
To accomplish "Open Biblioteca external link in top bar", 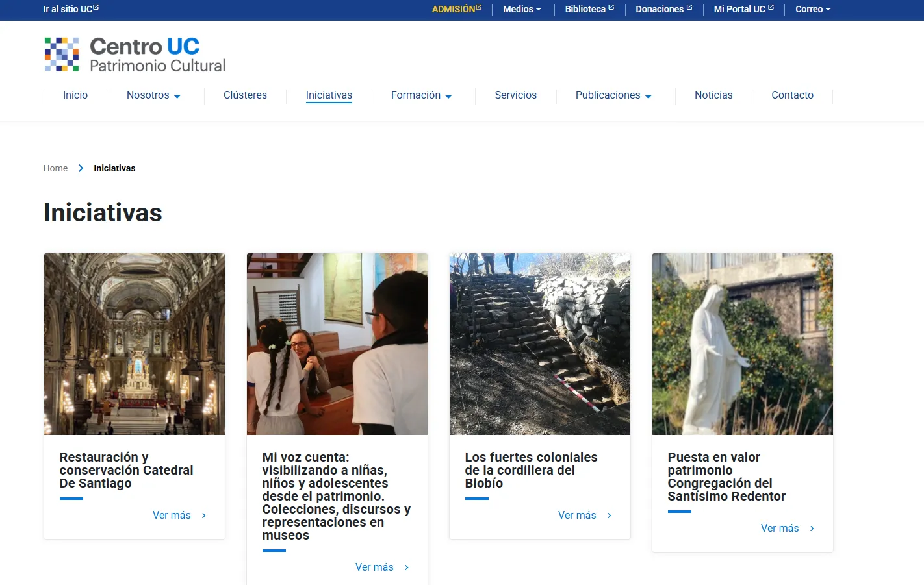I will tap(589, 9).
